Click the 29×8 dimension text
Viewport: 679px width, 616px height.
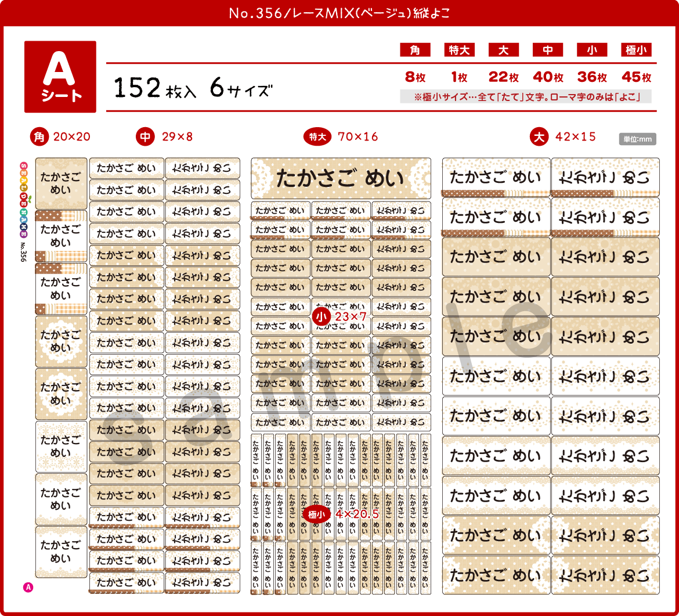(x=177, y=137)
